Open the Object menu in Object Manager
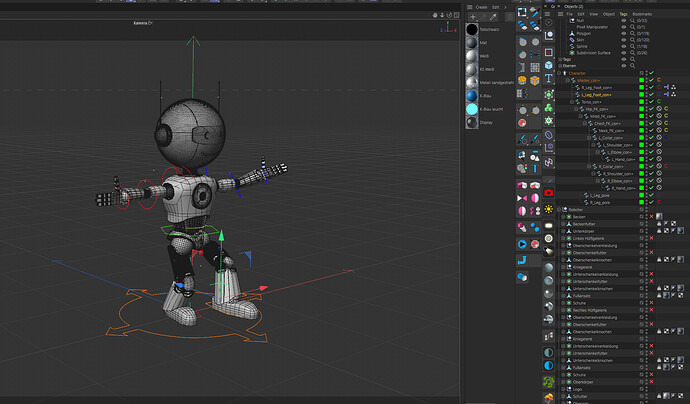Image resolution: width=690 pixels, height=404 pixels. click(x=609, y=14)
